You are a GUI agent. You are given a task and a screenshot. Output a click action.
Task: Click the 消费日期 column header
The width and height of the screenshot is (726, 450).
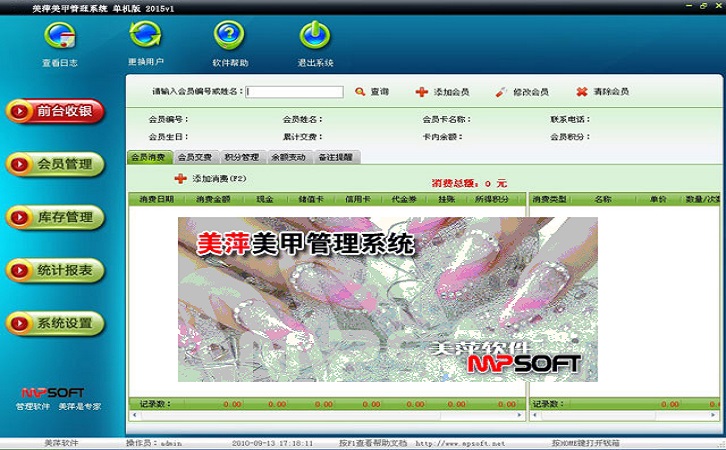[x=156, y=199]
